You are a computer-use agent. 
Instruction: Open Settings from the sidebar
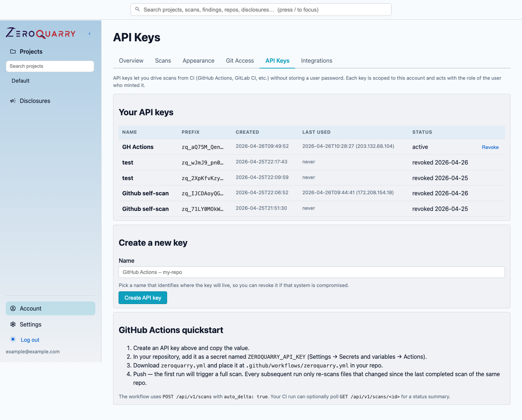coord(30,324)
